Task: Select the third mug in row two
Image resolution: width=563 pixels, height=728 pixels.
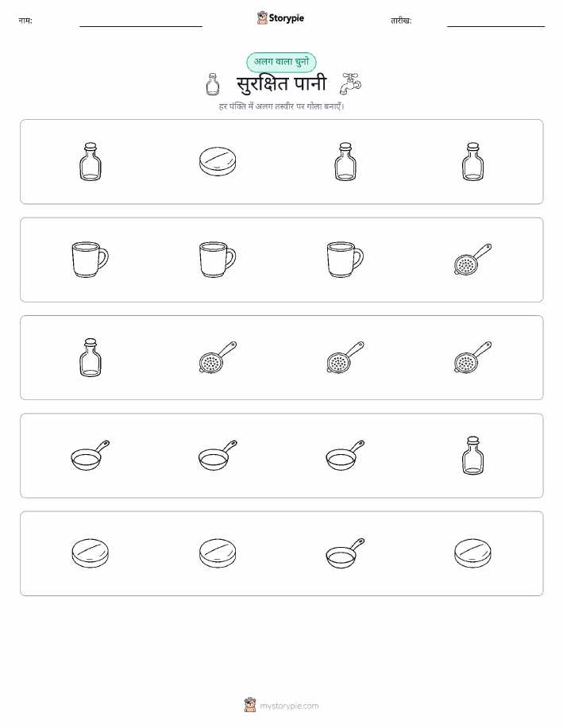Action: pos(345,260)
